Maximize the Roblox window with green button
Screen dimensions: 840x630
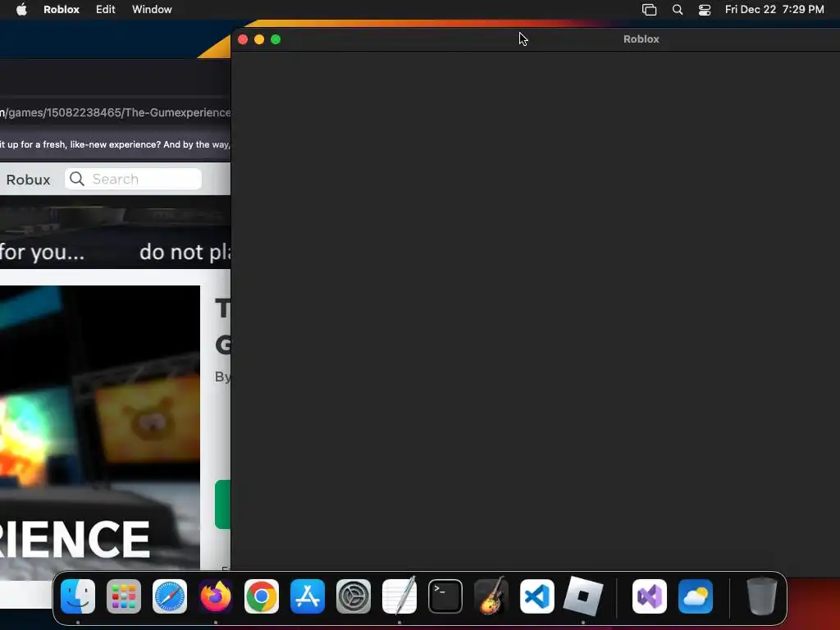point(276,39)
